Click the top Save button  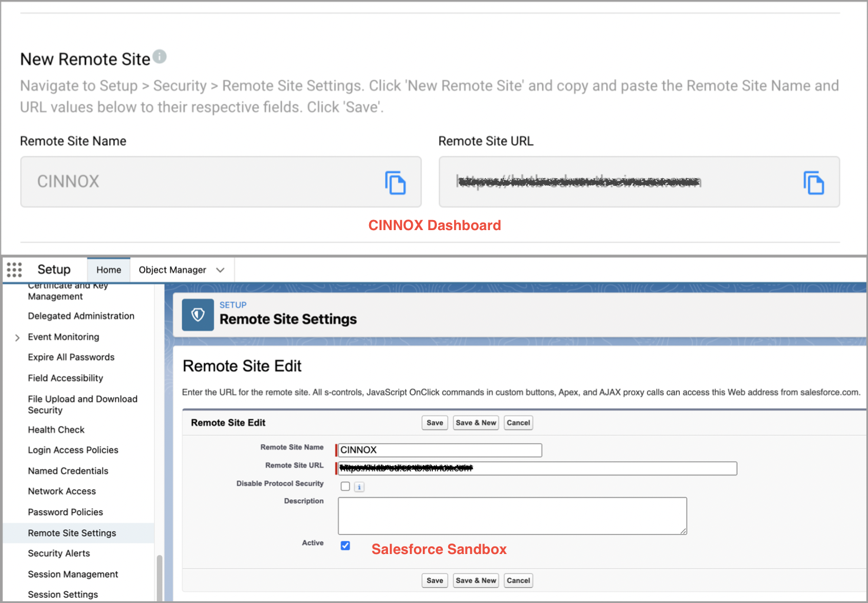tap(435, 422)
